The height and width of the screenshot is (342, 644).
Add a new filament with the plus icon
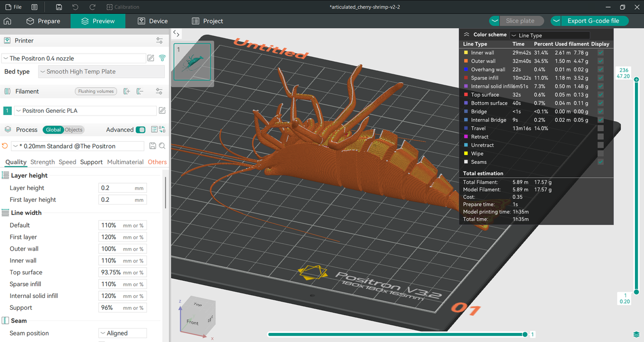[x=127, y=91]
